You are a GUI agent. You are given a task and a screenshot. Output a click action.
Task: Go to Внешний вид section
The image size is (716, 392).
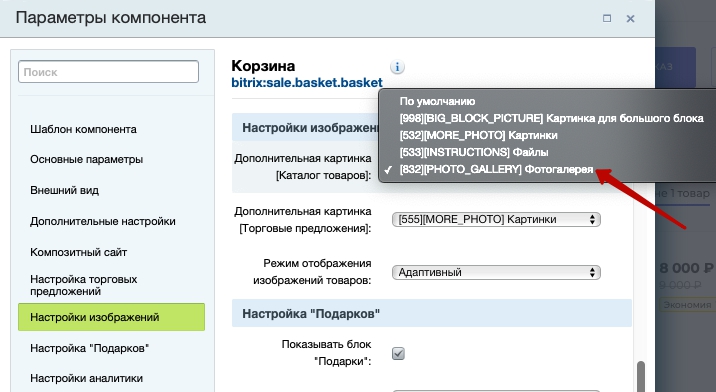pyautogui.click(x=64, y=190)
